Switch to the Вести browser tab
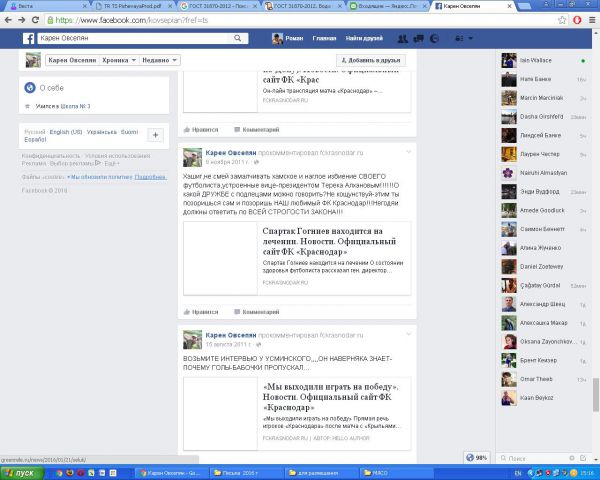Viewport: 600px width, 480px height. (x=47, y=6)
